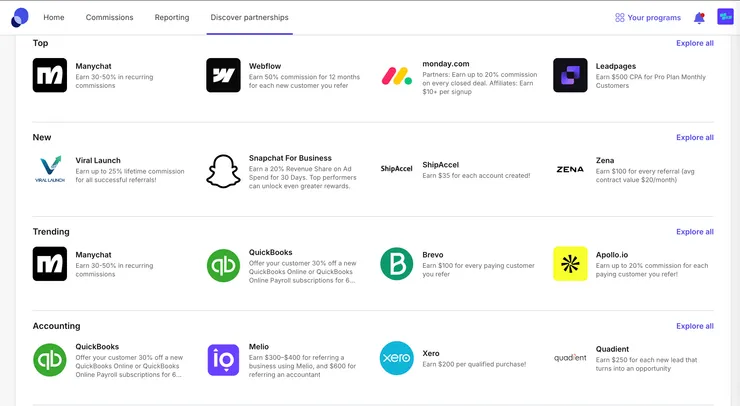The width and height of the screenshot is (740, 406).
Task: Click the Leadpages logo icon
Action: coord(570,75)
